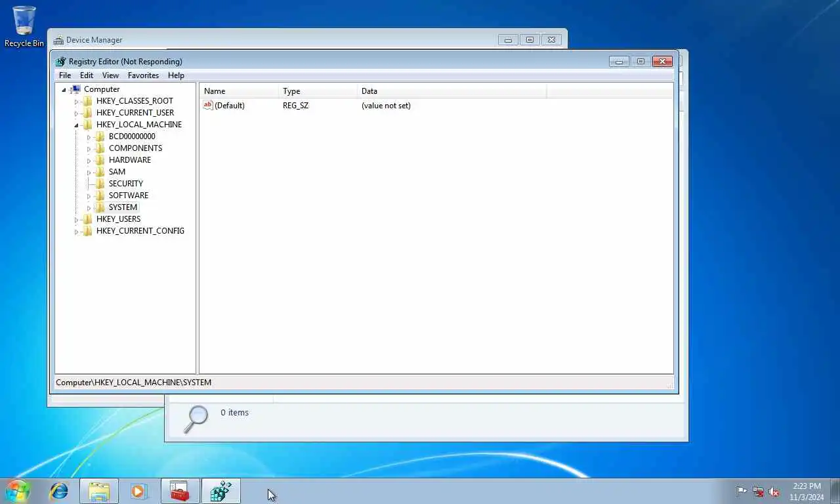Viewport: 840px width, 504px height.
Task: Click the BCD00000000 folder icon
Action: [x=100, y=136]
